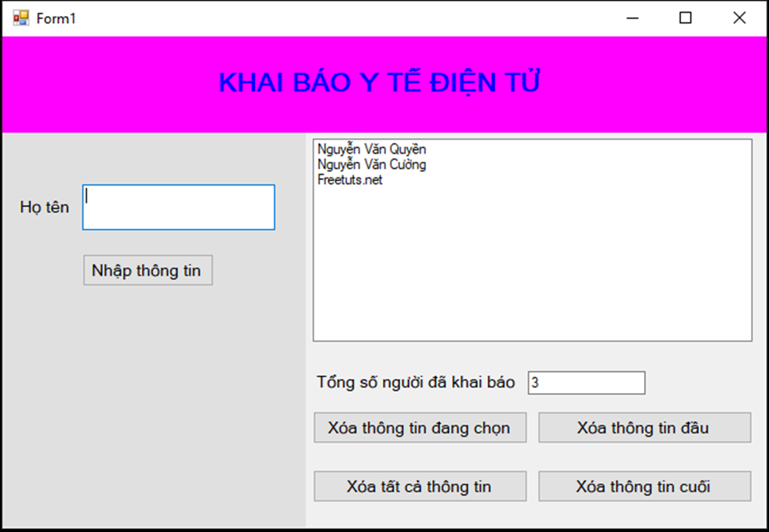The image size is (769, 532).
Task: Click inside the Họ tên text field
Action: pyautogui.click(x=177, y=207)
